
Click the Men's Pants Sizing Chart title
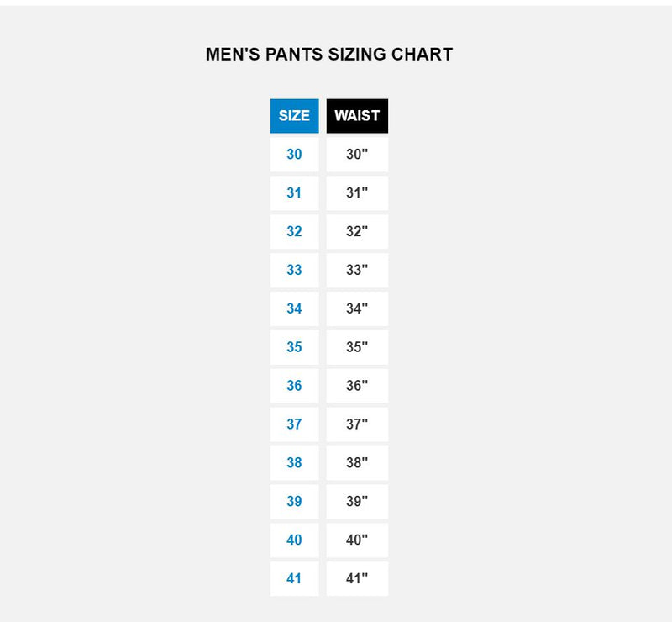point(329,55)
